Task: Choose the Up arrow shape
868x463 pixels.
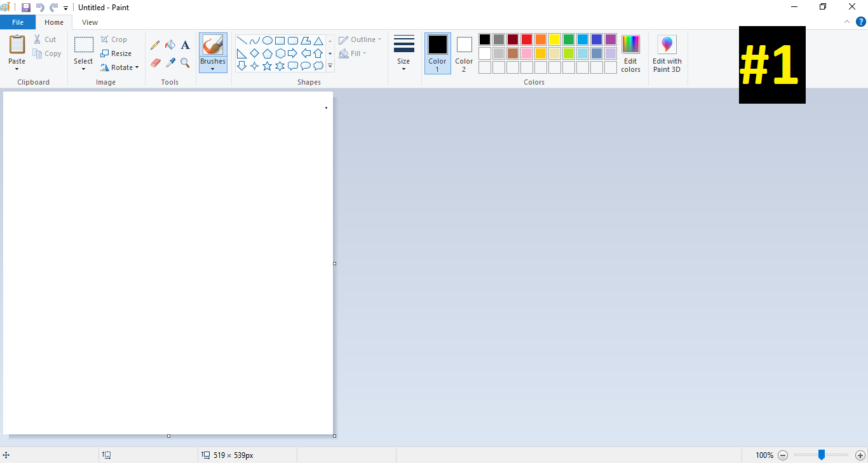Action: (318, 53)
